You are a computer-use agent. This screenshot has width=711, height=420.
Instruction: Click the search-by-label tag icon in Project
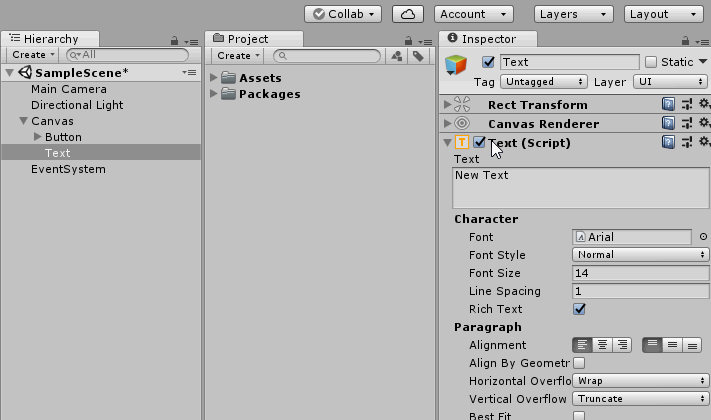(x=418, y=56)
